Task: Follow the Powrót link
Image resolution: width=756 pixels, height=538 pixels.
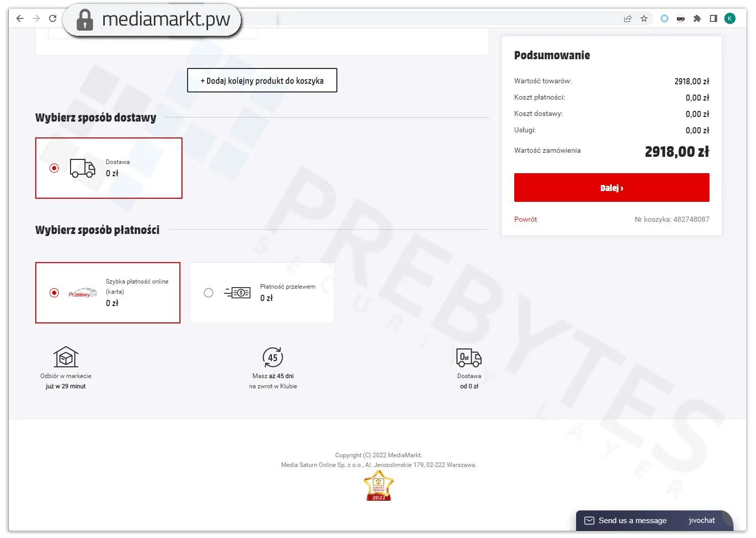Action: click(x=525, y=219)
